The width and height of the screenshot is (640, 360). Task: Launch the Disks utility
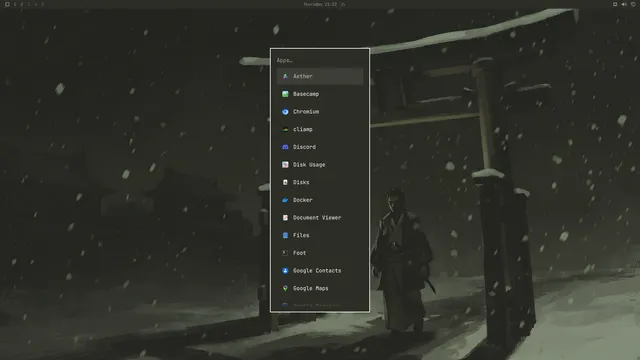pos(320,182)
